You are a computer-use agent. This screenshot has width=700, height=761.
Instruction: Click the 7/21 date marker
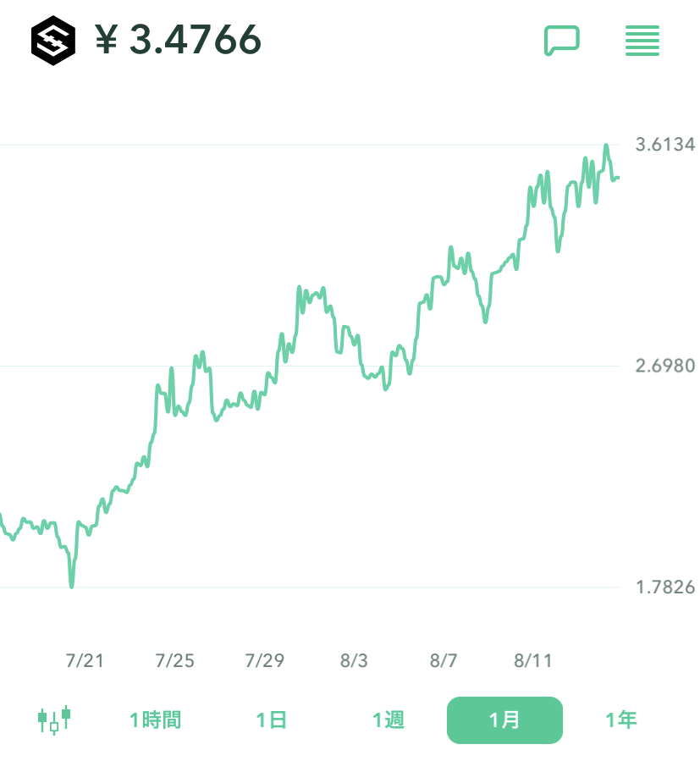pyautogui.click(x=85, y=660)
